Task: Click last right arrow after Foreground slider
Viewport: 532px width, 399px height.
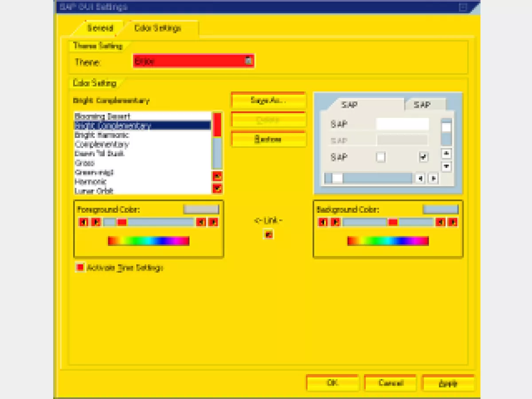Action: (213, 222)
